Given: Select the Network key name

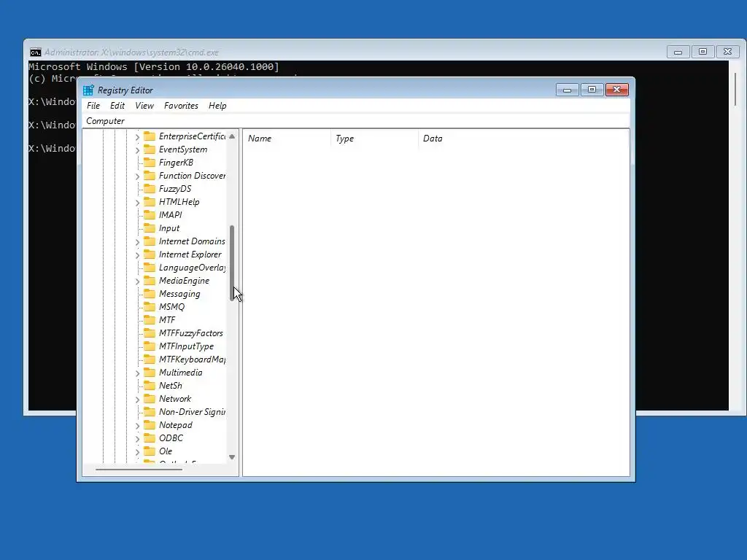Looking at the screenshot, I should [175, 399].
